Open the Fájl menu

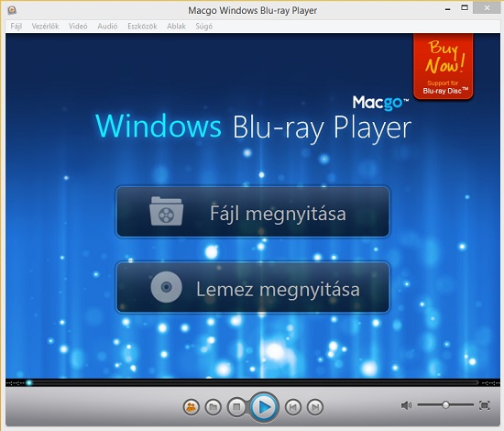(x=16, y=26)
